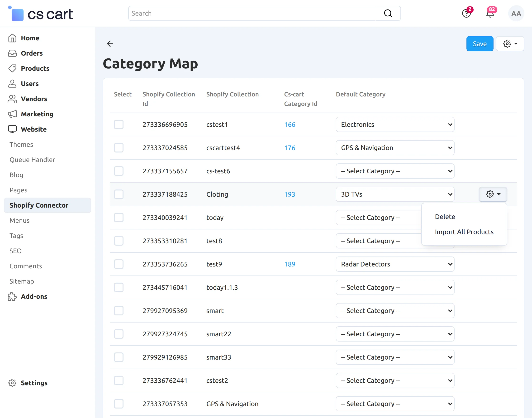Open the Electronics category dropdown

coord(395,124)
